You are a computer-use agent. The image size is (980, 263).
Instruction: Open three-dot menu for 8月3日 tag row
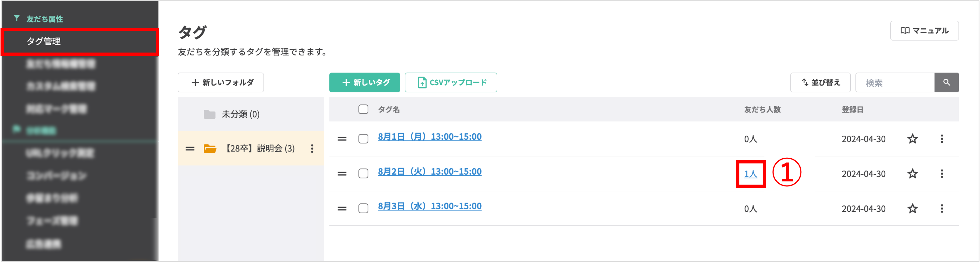click(x=942, y=209)
